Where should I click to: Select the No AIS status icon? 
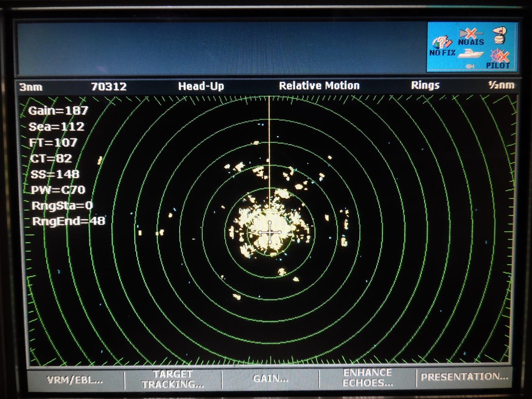(471, 37)
